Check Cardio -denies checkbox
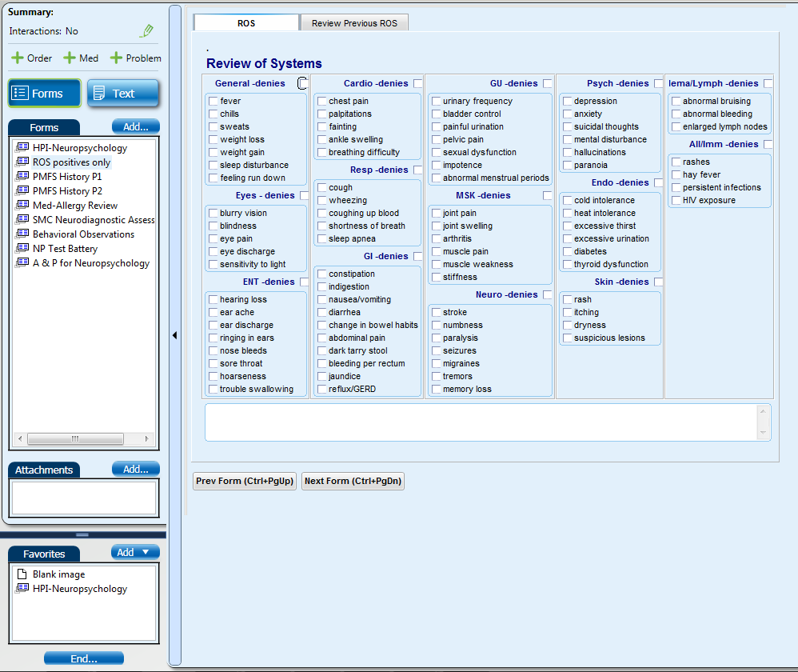 pyautogui.click(x=418, y=83)
